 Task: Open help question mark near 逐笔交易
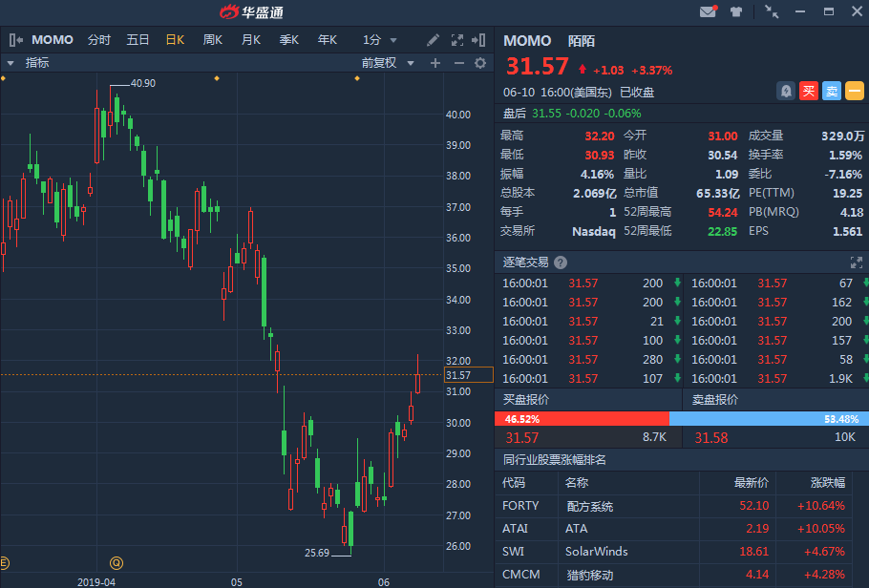point(561,262)
